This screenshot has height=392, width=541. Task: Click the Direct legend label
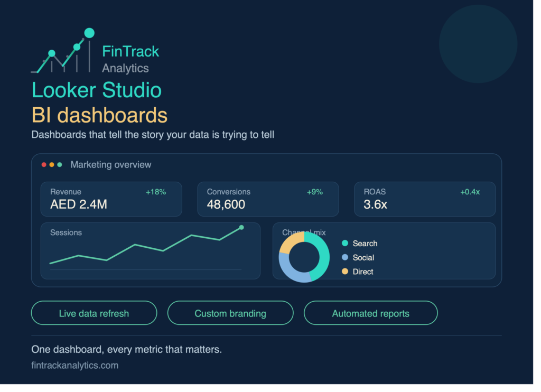coord(363,272)
